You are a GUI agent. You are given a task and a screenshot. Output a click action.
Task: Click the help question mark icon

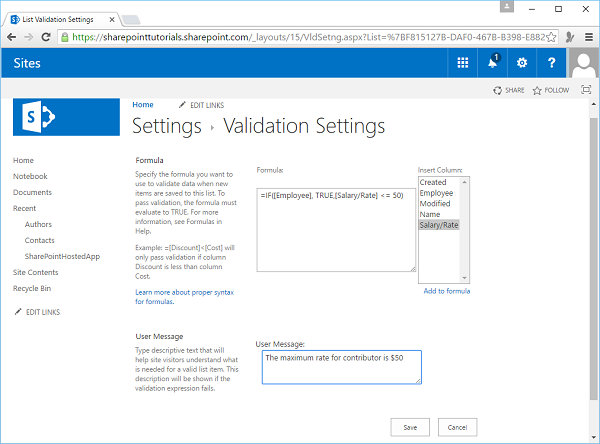[551, 63]
